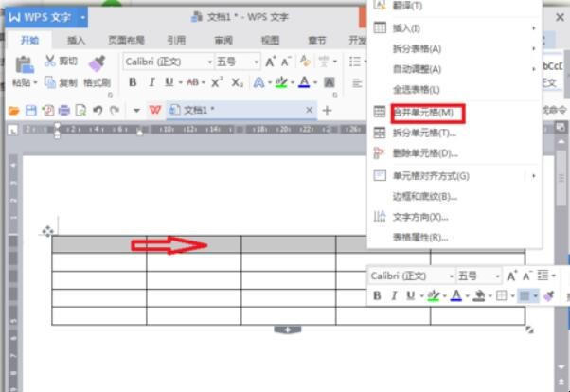Decrease font size with ribbon A- icon
Screen dimensions: 570x392
[286, 62]
